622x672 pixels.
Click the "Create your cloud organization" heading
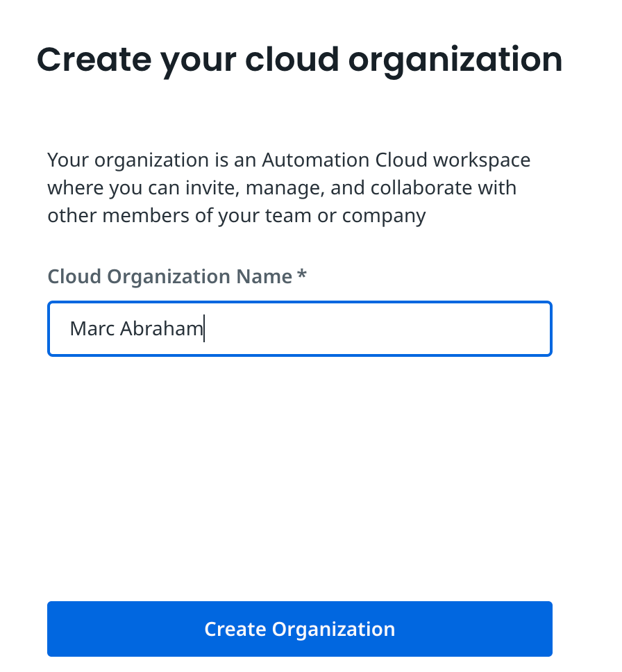299,60
